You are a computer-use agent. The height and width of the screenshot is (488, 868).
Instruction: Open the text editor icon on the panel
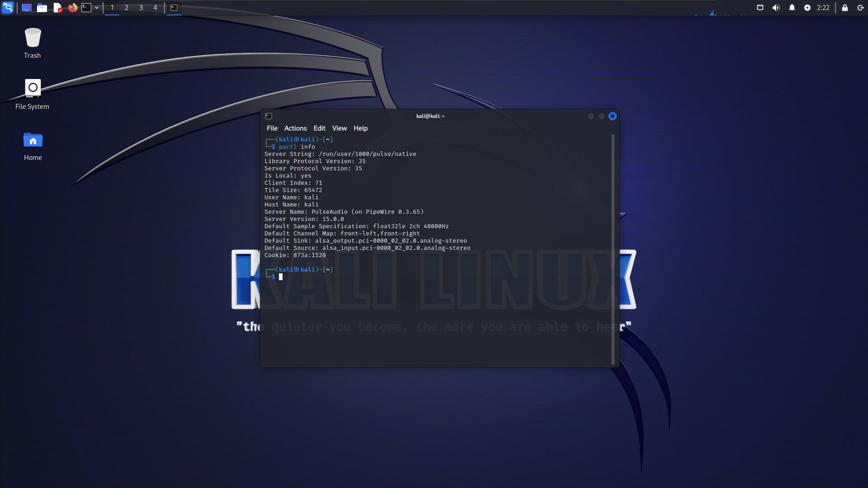[x=57, y=7]
